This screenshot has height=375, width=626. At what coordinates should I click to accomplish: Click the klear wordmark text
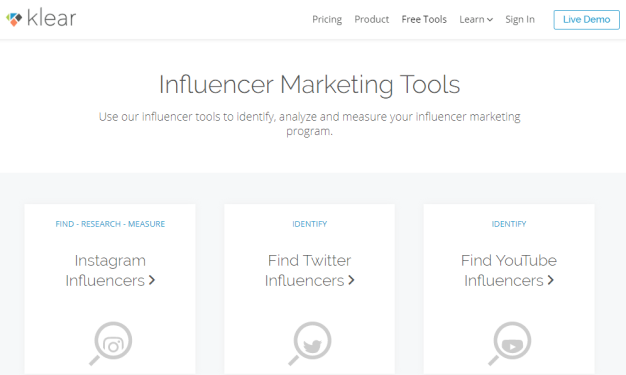pos(52,18)
